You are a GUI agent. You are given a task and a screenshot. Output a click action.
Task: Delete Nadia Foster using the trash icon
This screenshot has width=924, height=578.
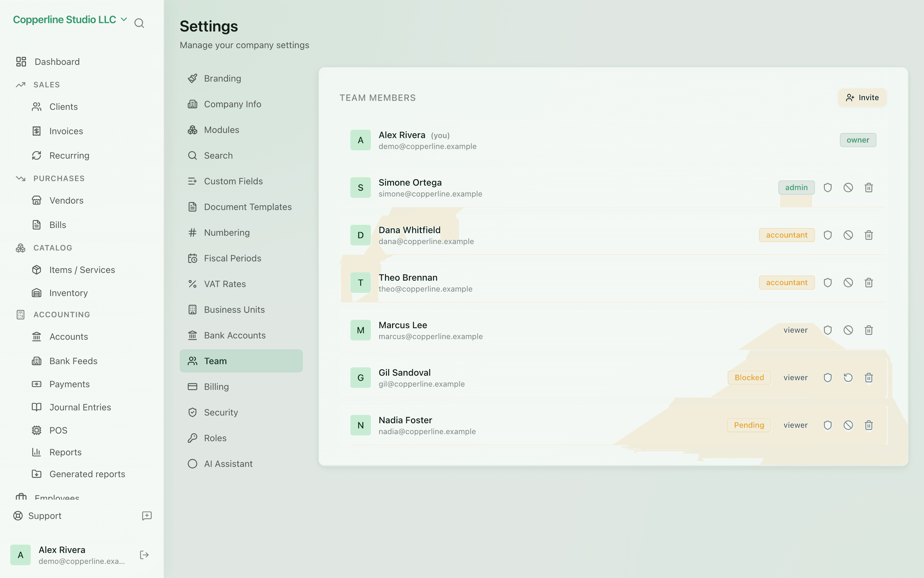pos(868,425)
